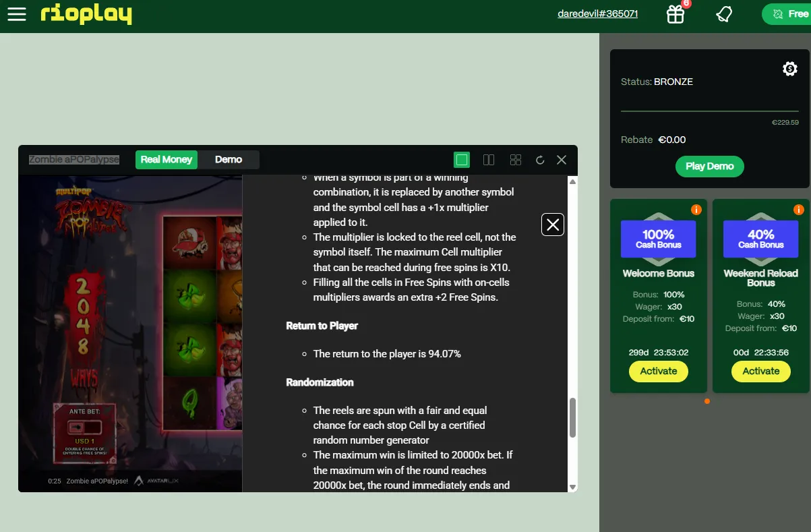Viewport: 811px width, 532px height.
Task: Select the Zombie aPOPalypse title text
Action: pyautogui.click(x=74, y=160)
